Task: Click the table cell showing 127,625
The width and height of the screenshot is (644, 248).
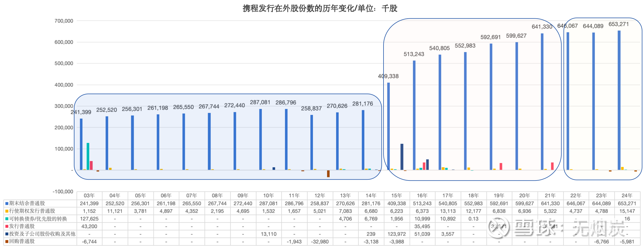Action: tap(89, 219)
